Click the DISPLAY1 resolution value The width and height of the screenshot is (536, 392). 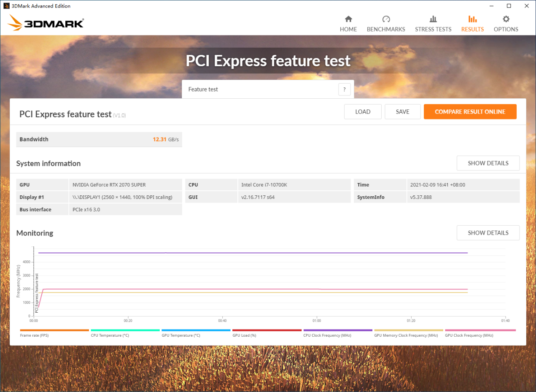click(122, 197)
